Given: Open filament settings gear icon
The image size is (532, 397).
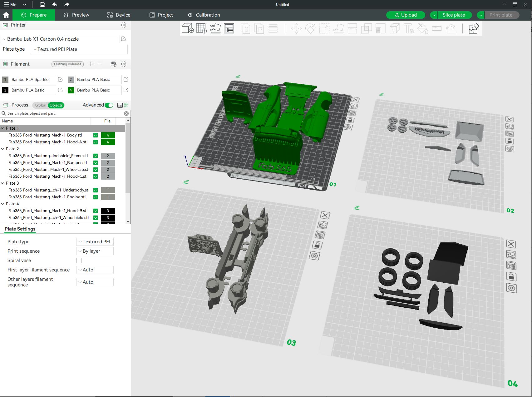Looking at the screenshot, I should (x=124, y=64).
